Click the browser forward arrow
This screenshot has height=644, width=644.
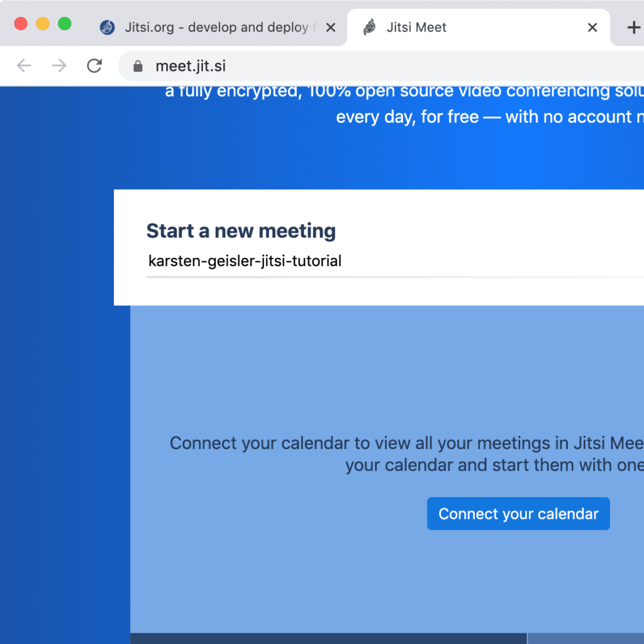tap(59, 65)
